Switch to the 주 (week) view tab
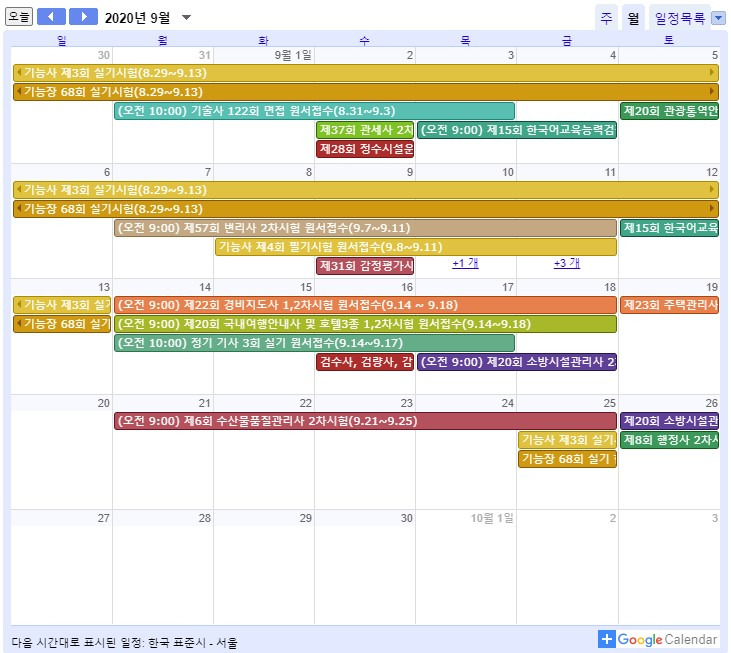The image size is (731, 653). click(606, 18)
